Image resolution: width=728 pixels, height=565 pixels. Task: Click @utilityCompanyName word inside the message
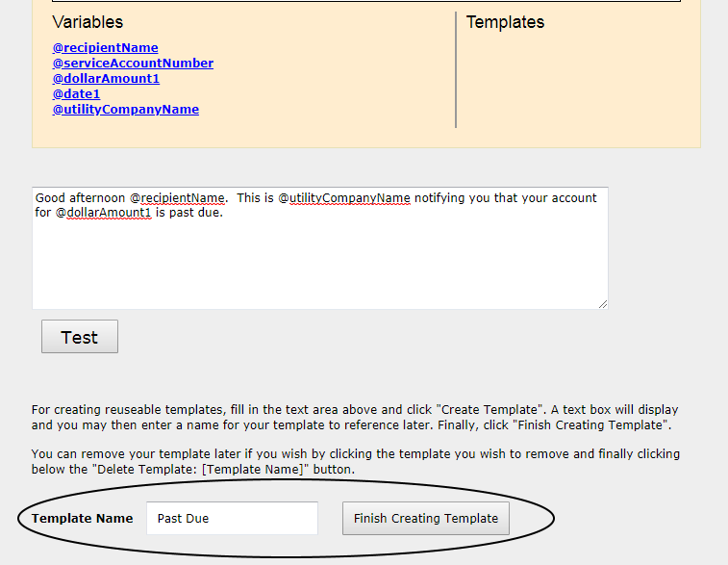[344, 197]
